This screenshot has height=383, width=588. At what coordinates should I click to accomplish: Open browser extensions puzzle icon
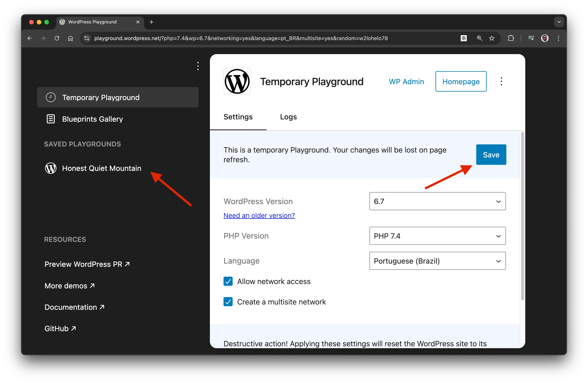[x=511, y=38]
